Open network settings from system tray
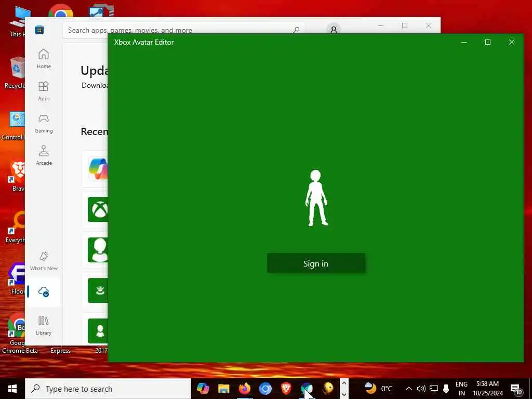Screen dimensions: 532x399 click(434, 389)
